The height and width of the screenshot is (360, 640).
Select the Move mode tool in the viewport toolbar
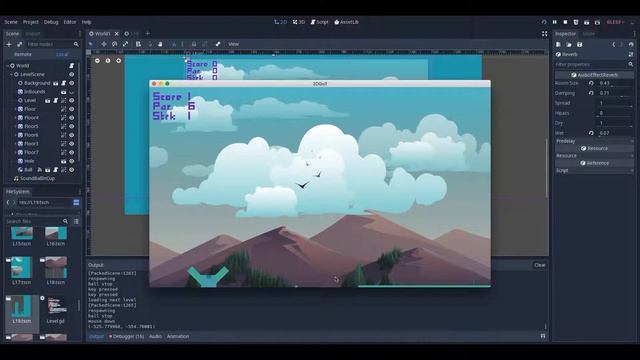tap(104, 44)
